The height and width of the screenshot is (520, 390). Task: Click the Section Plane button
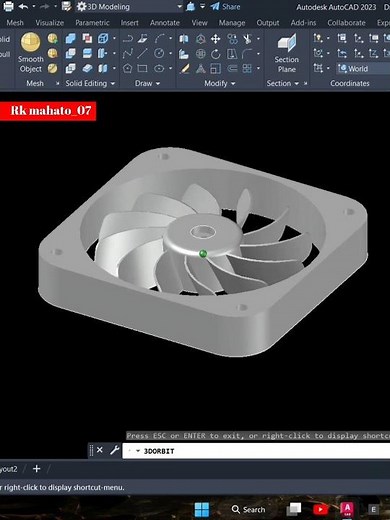[x=287, y=53]
